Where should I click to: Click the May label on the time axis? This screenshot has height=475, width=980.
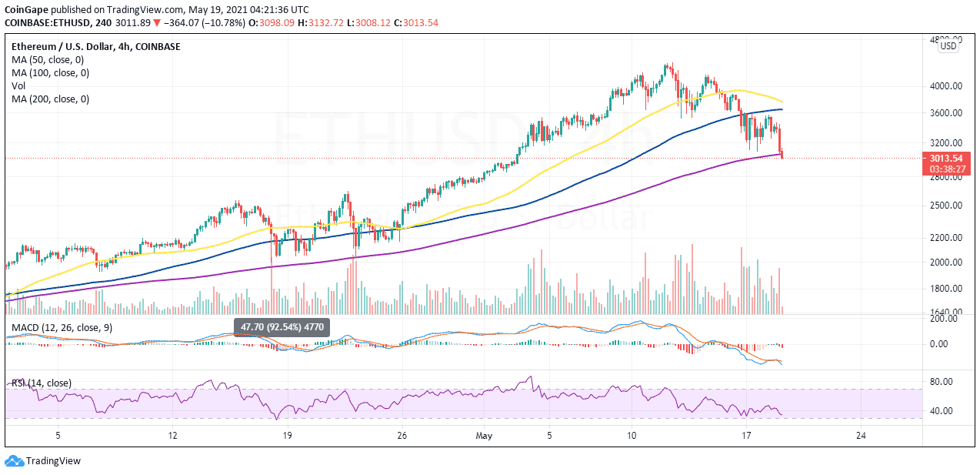pos(484,435)
